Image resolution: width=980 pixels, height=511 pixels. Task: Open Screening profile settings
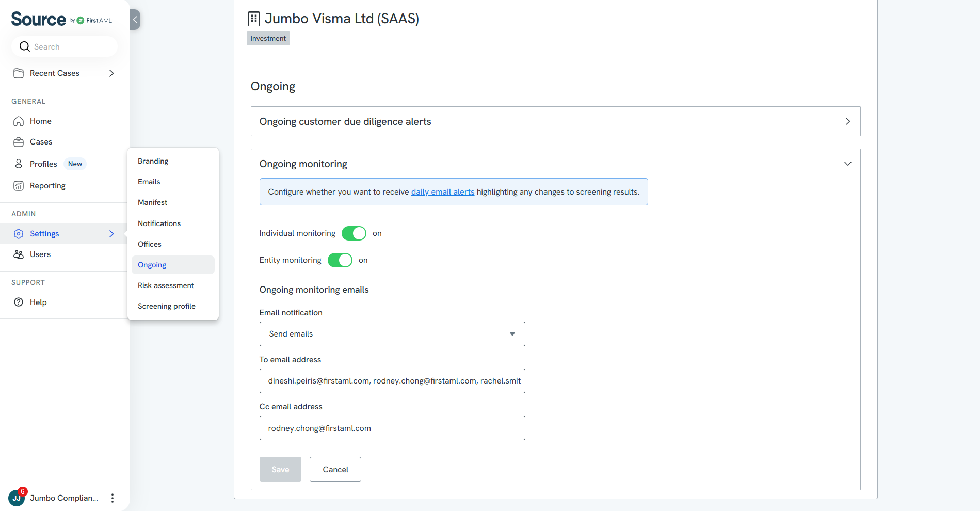coord(173,306)
